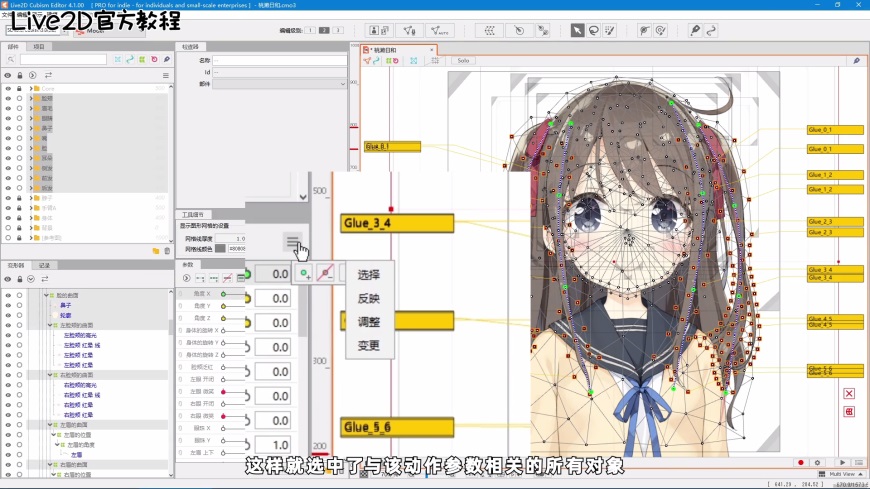Viewport: 870px width, 489px height.
Task: Open the manual mesh edit tool
Action: (x=409, y=31)
